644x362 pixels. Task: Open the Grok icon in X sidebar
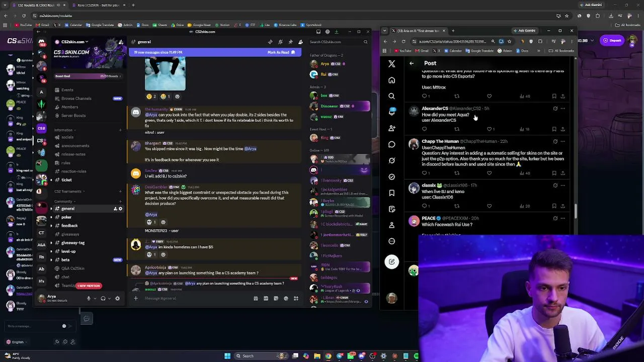coord(392,160)
